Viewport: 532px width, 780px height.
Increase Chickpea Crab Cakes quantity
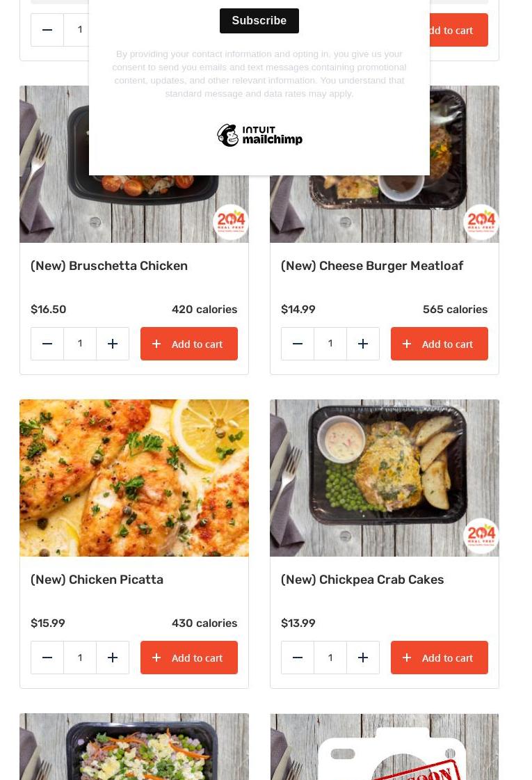click(x=363, y=658)
